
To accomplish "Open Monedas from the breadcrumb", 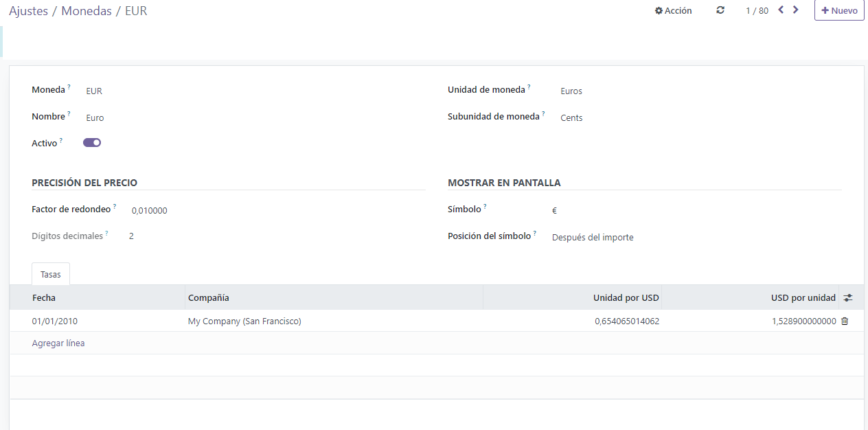I will (x=87, y=11).
